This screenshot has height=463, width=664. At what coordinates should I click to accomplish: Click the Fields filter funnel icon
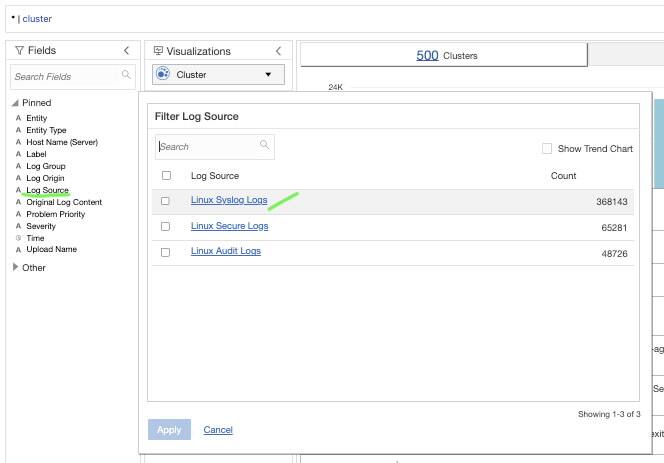click(x=19, y=50)
